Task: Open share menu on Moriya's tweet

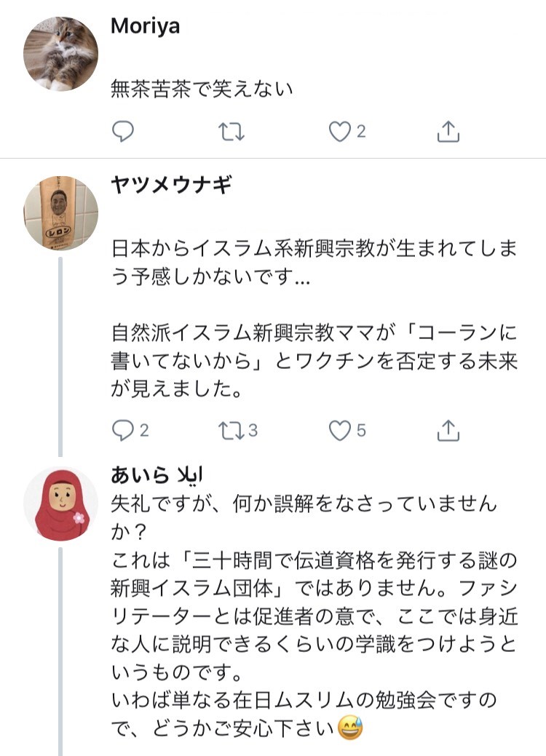Action: pos(450,131)
